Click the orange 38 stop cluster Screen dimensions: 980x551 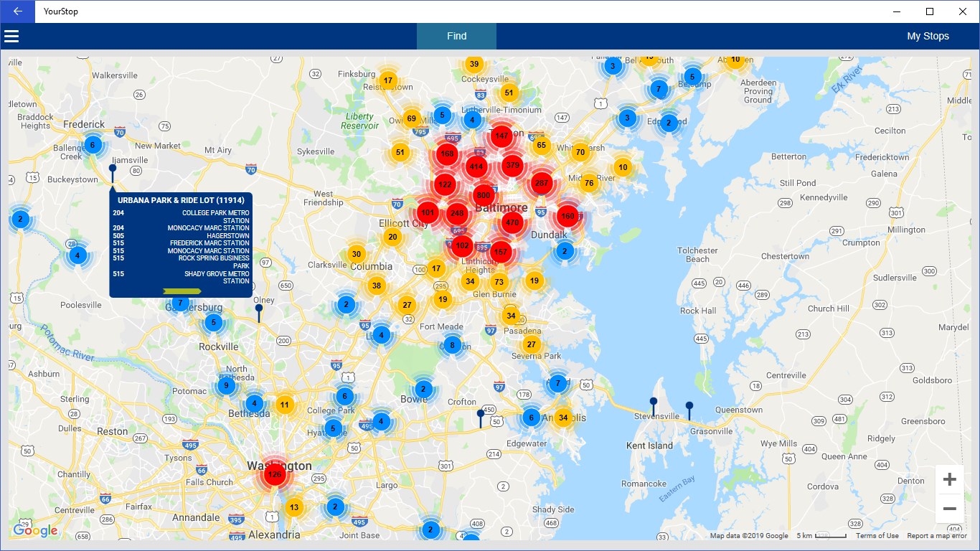(x=376, y=286)
